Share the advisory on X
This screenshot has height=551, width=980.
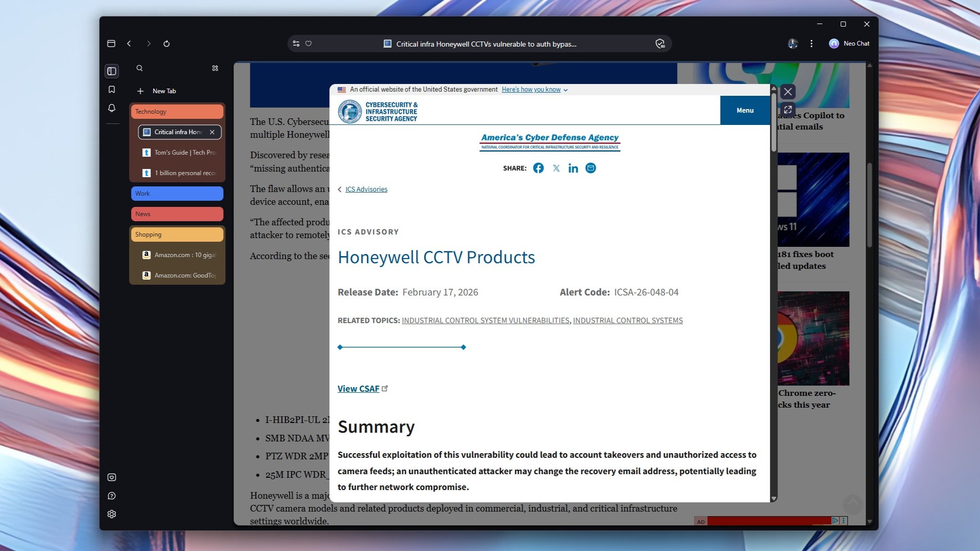pos(556,168)
